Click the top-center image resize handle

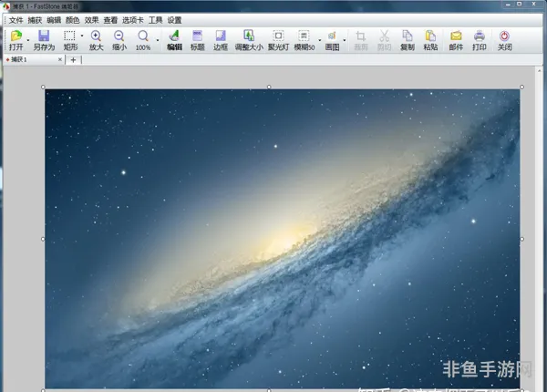click(x=269, y=87)
